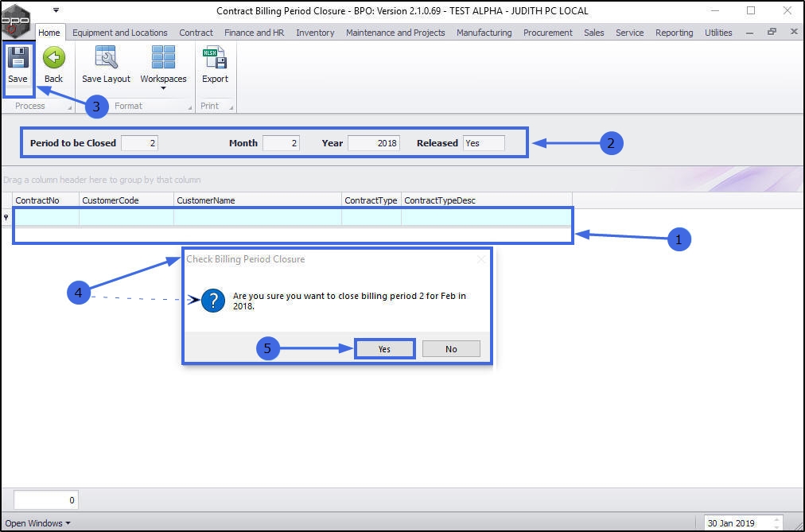This screenshot has width=805, height=532.
Task: Click the Export XLSX icon
Action: point(215,57)
